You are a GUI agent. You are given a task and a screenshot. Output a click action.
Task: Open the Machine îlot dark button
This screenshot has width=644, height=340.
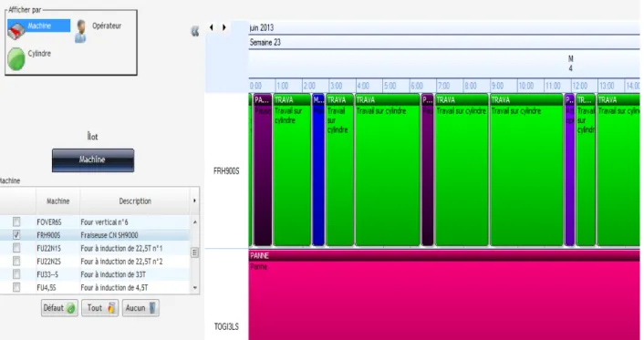tap(93, 160)
